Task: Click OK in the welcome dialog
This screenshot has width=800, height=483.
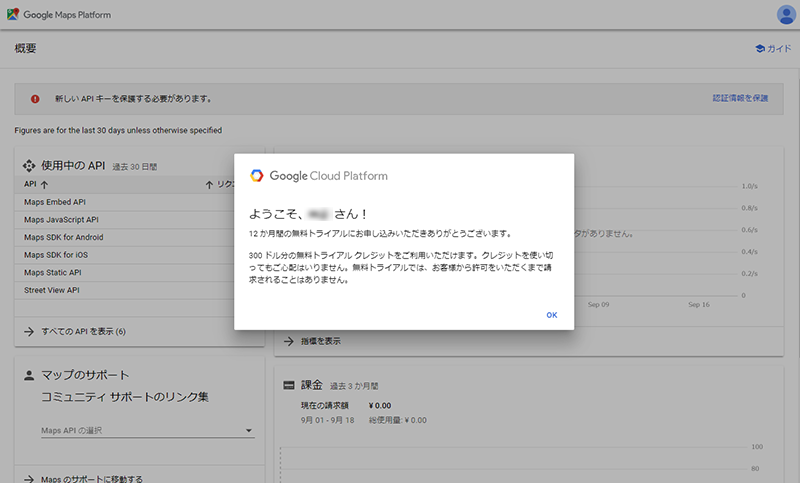Action: tap(552, 315)
